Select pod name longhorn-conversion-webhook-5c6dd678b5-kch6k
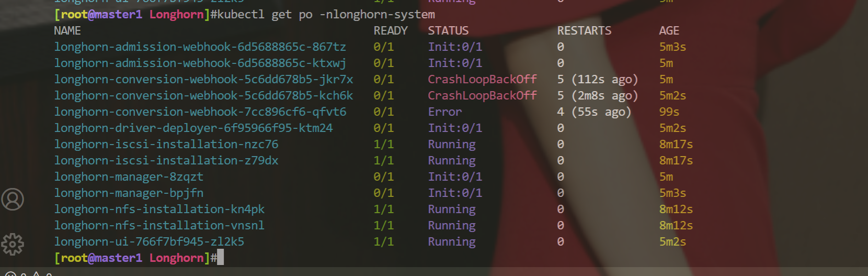Screen dimensions: 868x276 204,96
